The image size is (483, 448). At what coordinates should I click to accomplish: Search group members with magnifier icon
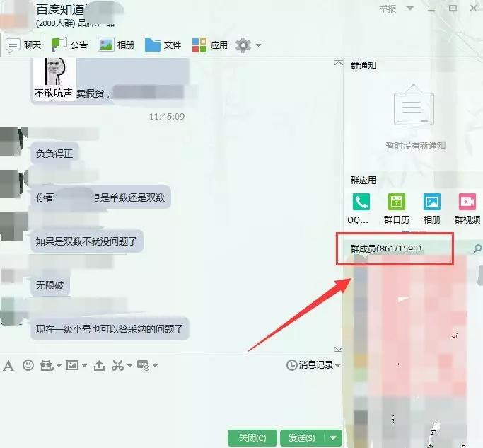(477, 248)
